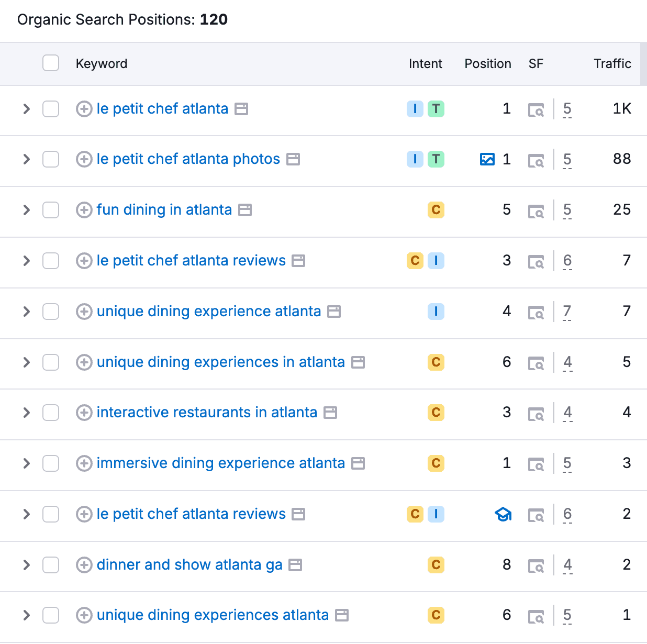The height and width of the screenshot is (644, 647).
Task: Select checkbox for 'interactive restaurants in atlanta'
Action: click(51, 413)
